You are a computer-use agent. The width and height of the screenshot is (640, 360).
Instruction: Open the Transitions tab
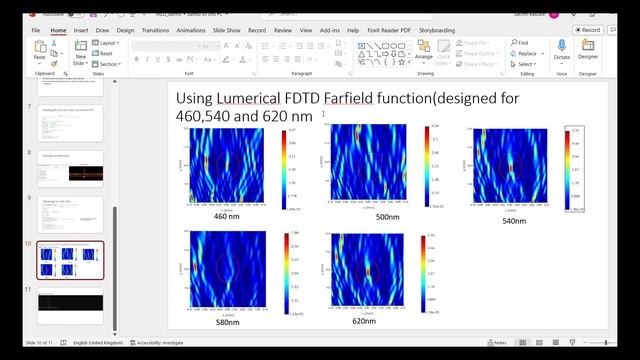(x=155, y=30)
